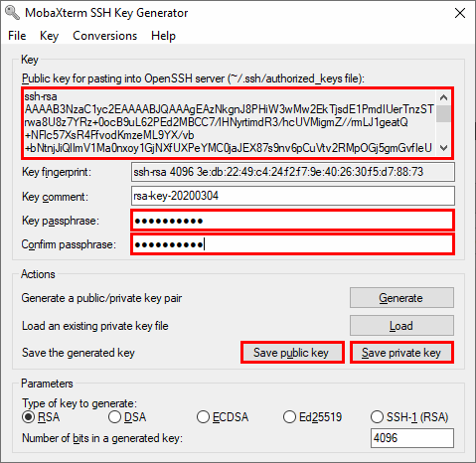Click the public key scroll up arrow
The width and height of the screenshot is (476, 463).
443,97
